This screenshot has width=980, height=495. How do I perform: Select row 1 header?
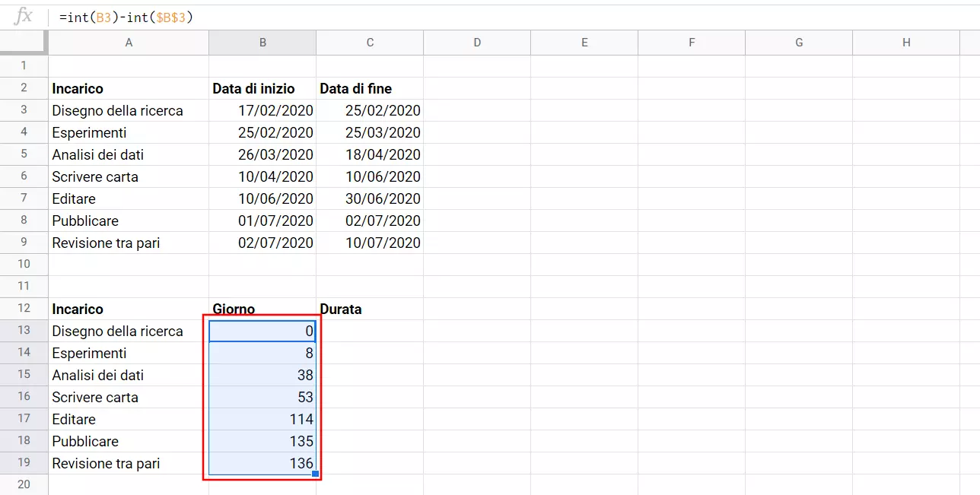tap(24, 66)
